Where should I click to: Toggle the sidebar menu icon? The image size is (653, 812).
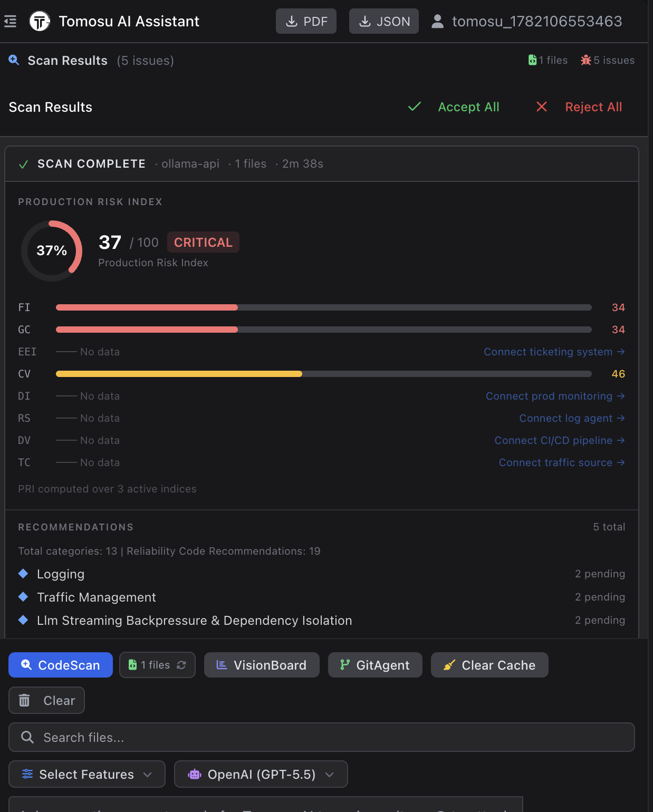click(x=10, y=21)
